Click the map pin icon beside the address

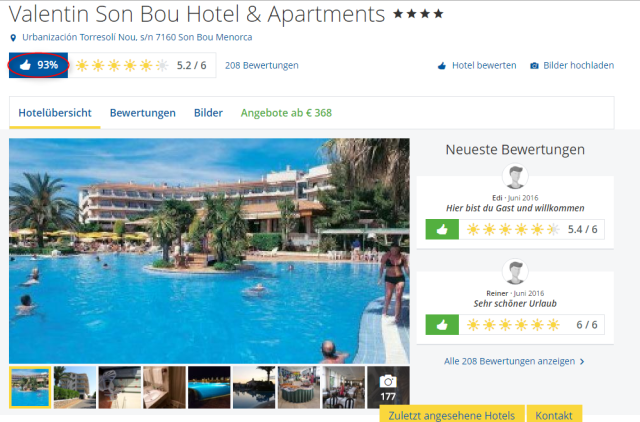point(13,38)
